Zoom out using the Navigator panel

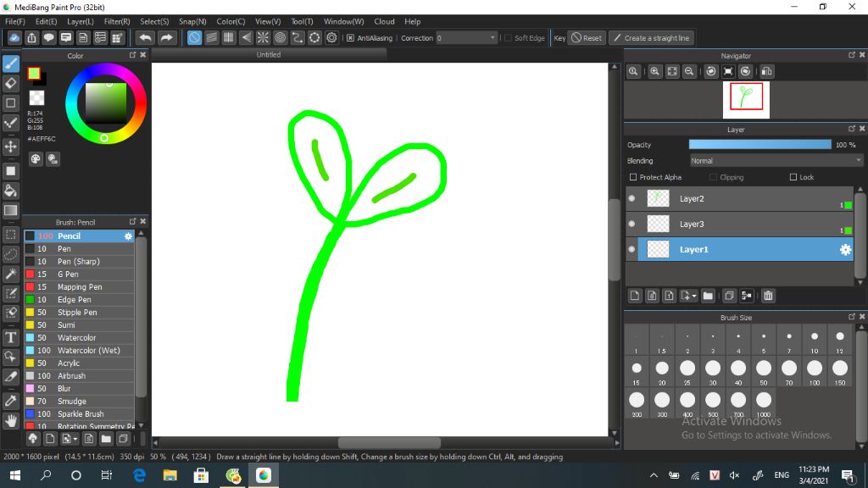pyautogui.click(x=689, y=71)
